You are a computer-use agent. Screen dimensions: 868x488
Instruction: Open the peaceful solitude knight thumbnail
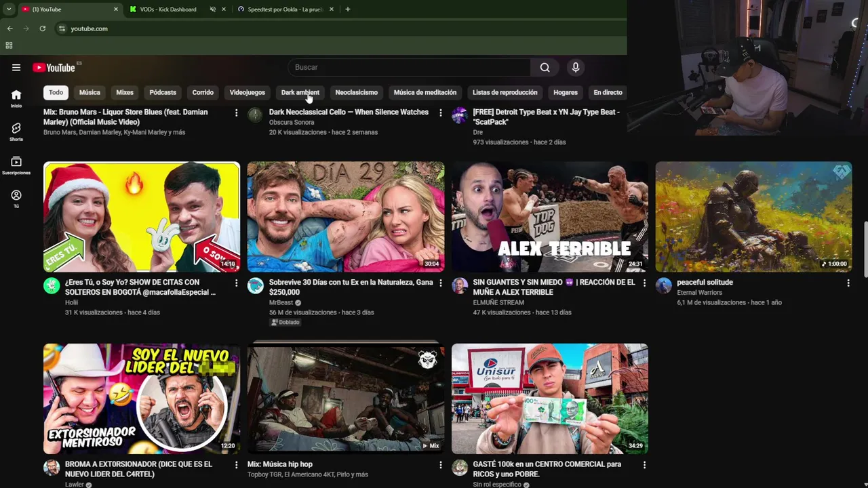(x=754, y=216)
